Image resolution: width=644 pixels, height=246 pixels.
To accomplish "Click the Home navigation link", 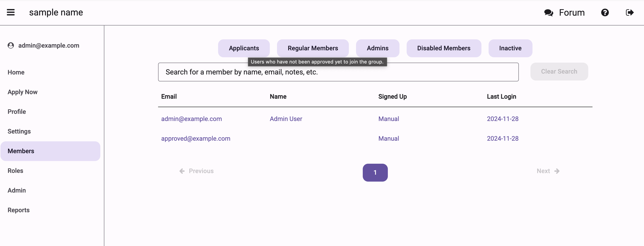I will [x=16, y=72].
